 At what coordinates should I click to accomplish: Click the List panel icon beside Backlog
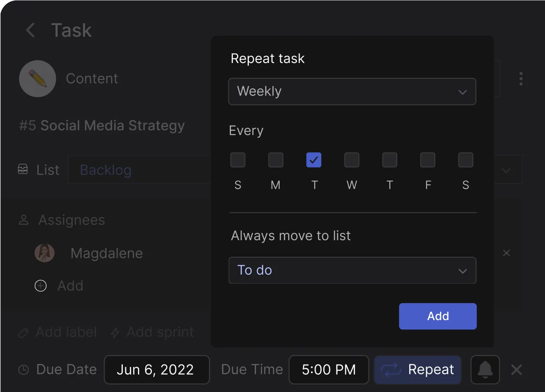[x=23, y=170]
